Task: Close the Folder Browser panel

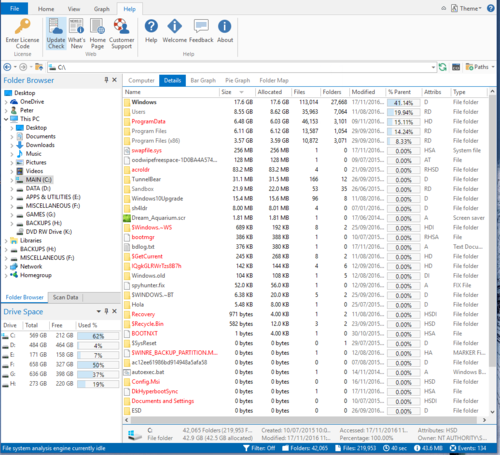Action: point(114,80)
